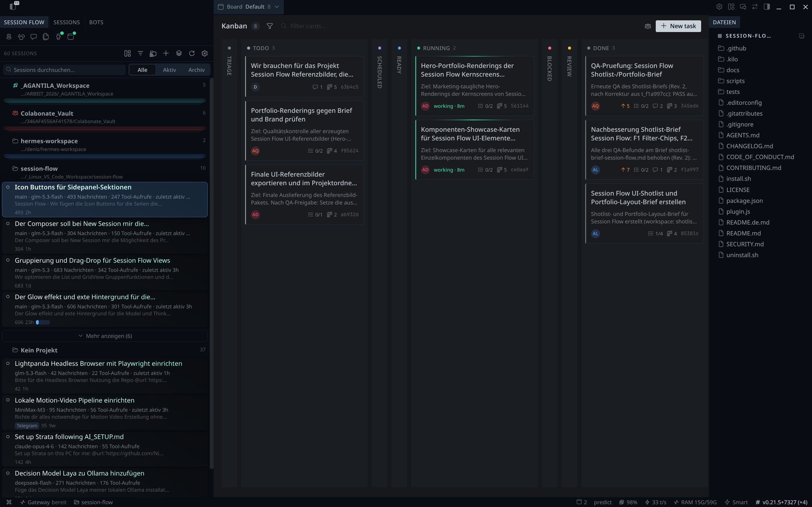Open sessions settings gear
Image resolution: width=812 pixels, height=507 pixels.
click(x=204, y=53)
